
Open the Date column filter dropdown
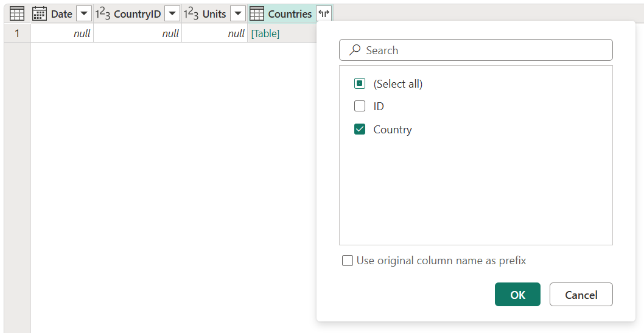[84, 14]
